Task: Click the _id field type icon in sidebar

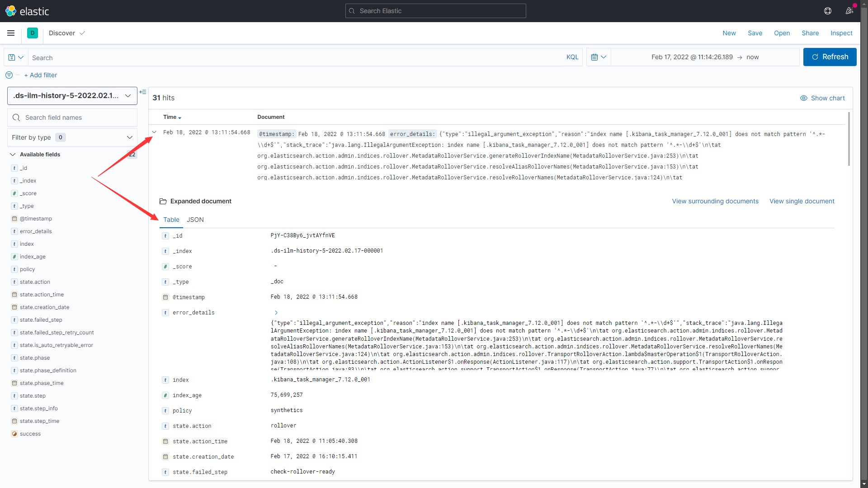Action: [x=14, y=168]
